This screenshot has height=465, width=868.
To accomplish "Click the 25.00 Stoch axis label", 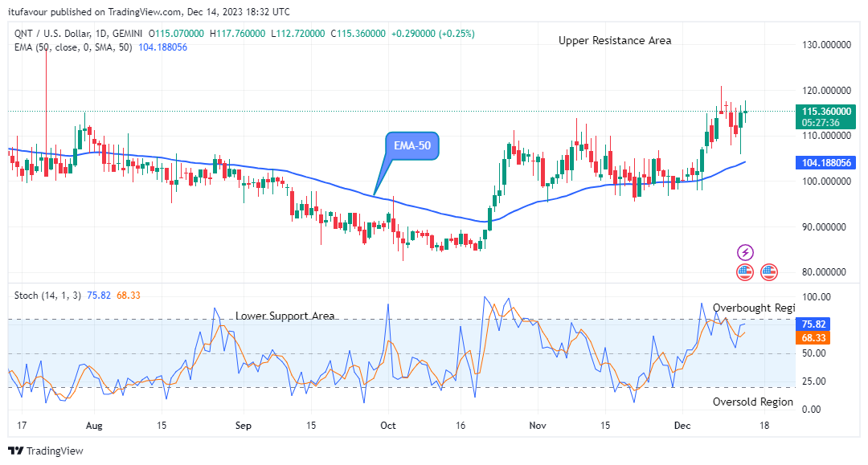I will pyautogui.click(x=813, y=381).
